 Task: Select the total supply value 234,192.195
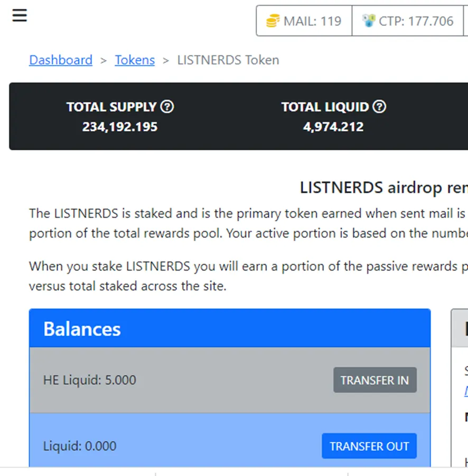120,127
